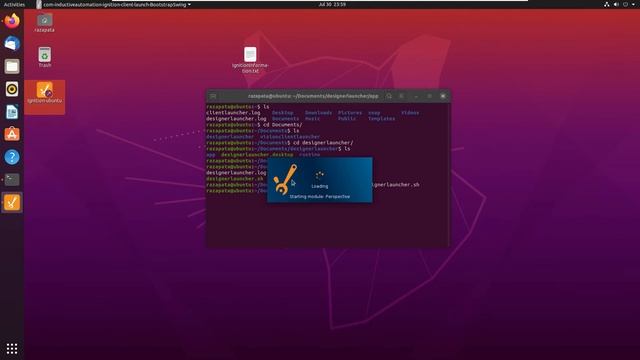The image size is (640, 360).
Task: Open Firefox from the dock
Action: [x=12, y=20]
